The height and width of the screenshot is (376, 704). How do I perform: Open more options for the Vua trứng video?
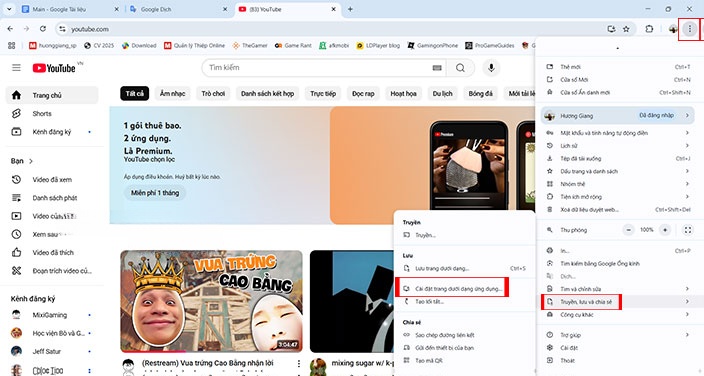tap(299, 363)
